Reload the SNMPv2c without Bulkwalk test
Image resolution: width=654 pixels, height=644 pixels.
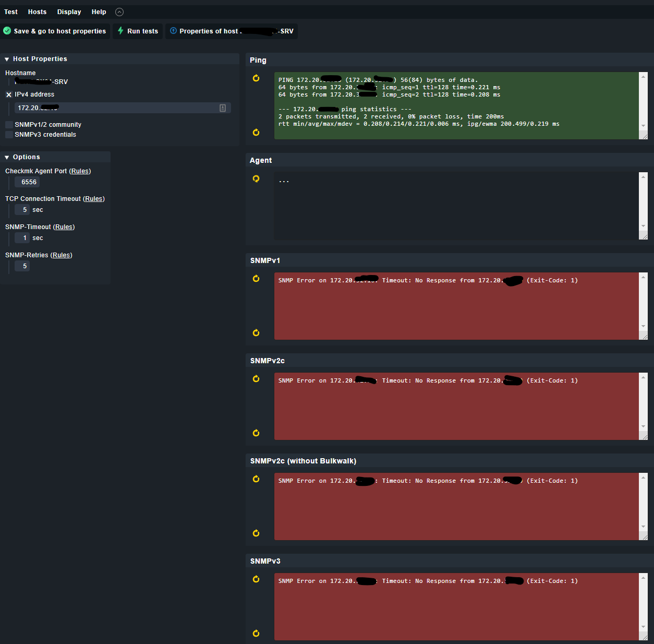(256, 479)
